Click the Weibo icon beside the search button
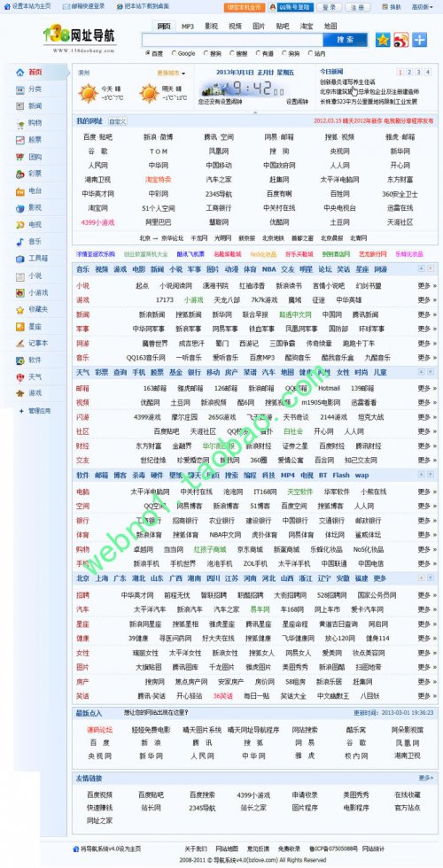The height and width of the screenshot is (868, 443). click(x=400, y=39)
